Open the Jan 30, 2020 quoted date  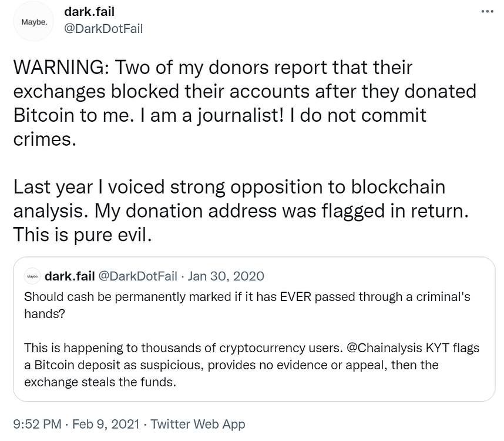click(226, 276)
